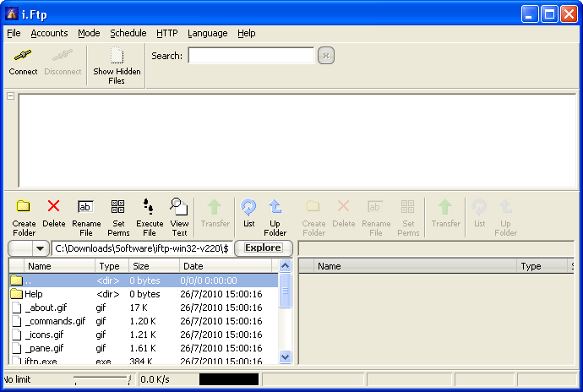Click the local Transfer arrow icon
Image resolution: width=583 pixels, height=392 pixels.
point(215,207)
